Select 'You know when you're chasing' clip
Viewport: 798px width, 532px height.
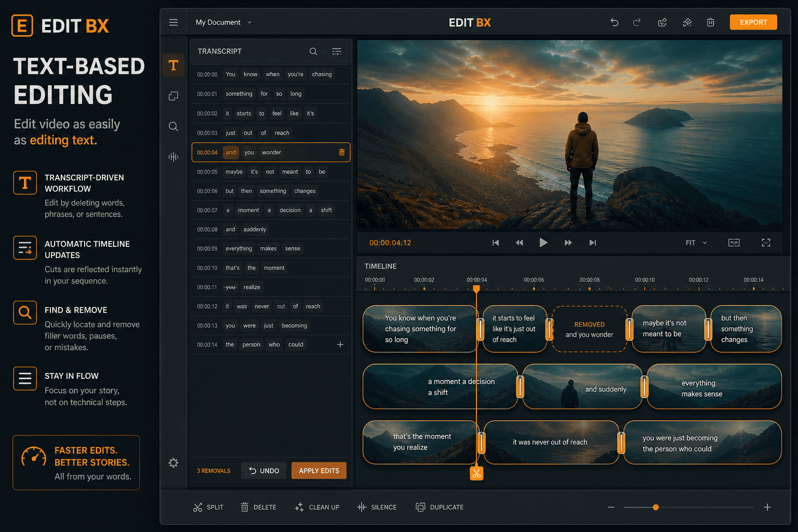point(420,329)
